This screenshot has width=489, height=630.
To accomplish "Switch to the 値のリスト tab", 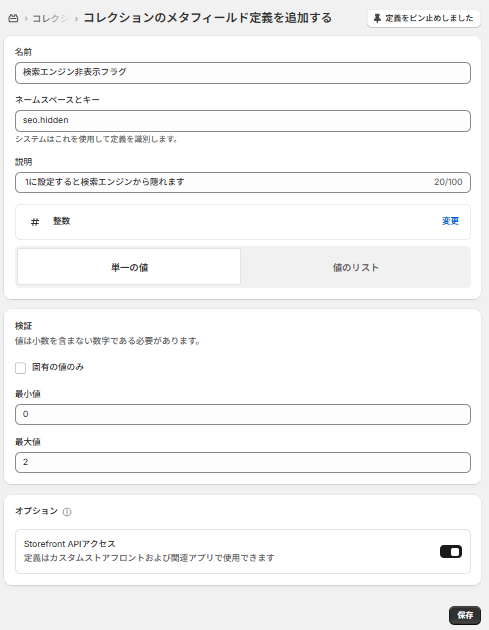I will coord(356,267).
